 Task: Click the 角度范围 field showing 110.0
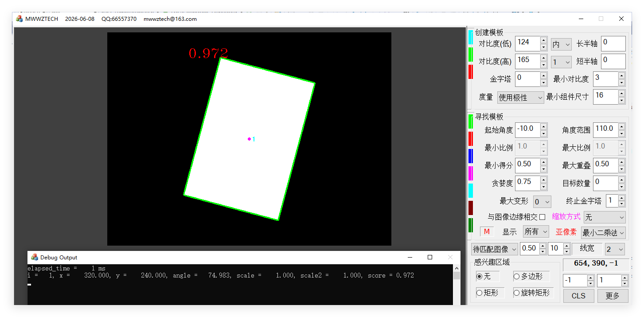[x=605, y=130]
